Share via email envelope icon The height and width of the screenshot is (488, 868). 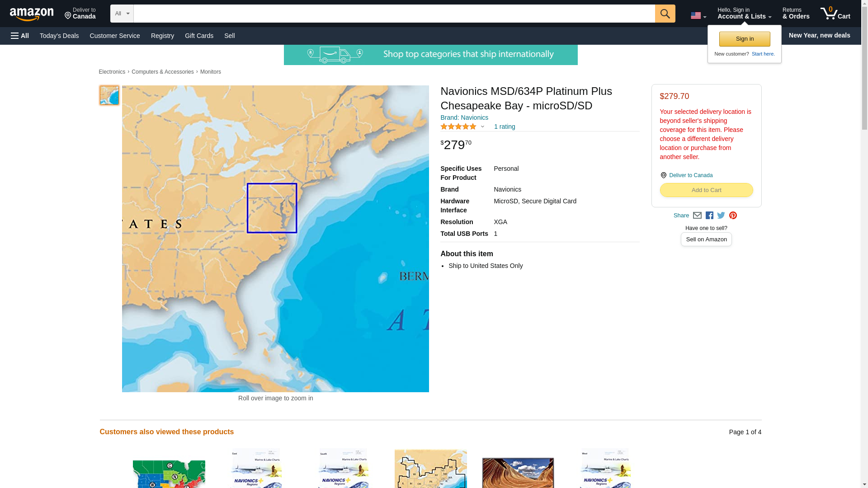[x=697, y=216]
